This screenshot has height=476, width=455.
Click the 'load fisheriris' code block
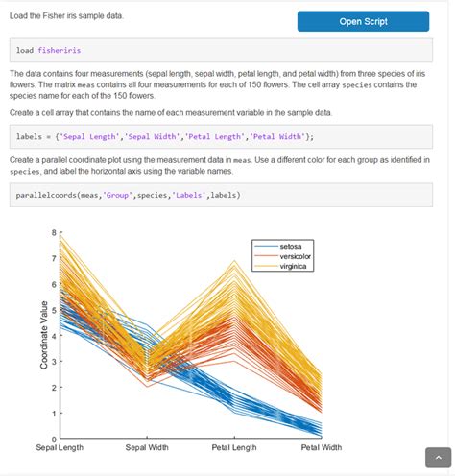(x=221, y=50)
